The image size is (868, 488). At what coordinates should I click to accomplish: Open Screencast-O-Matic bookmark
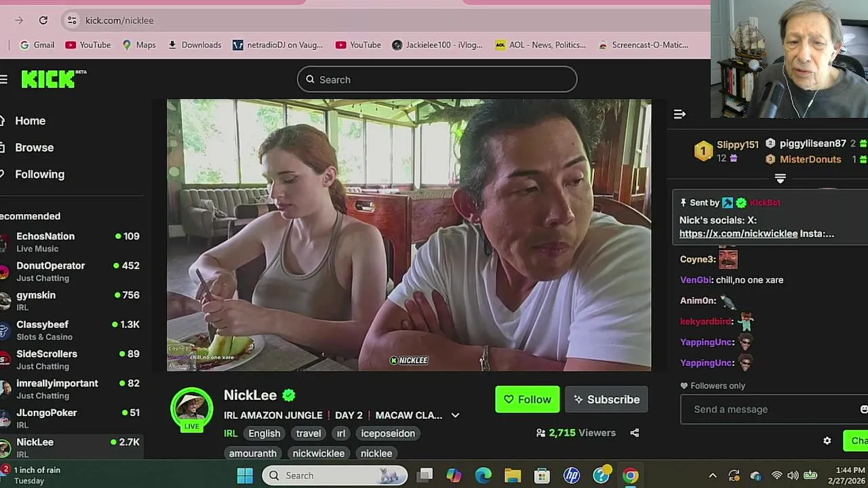click(643, 45)
